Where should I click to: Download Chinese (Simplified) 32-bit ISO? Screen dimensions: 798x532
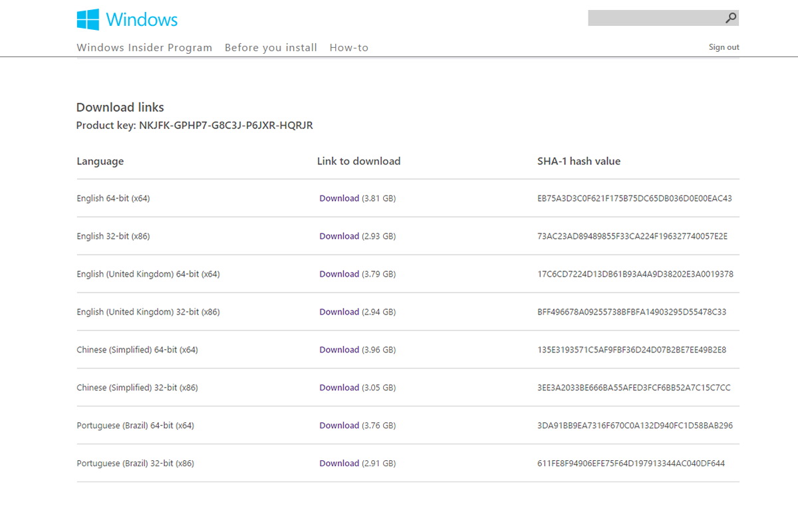point(339,388)
